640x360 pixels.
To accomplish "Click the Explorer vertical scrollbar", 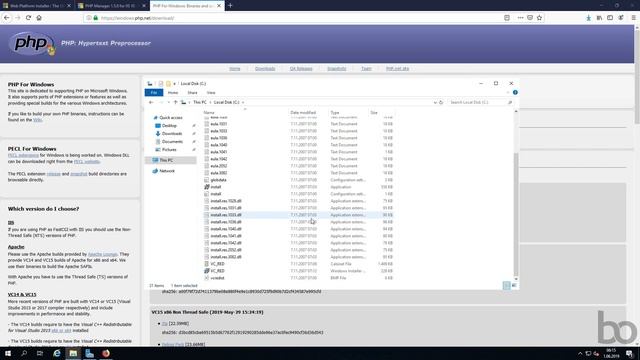I will 516,214.
